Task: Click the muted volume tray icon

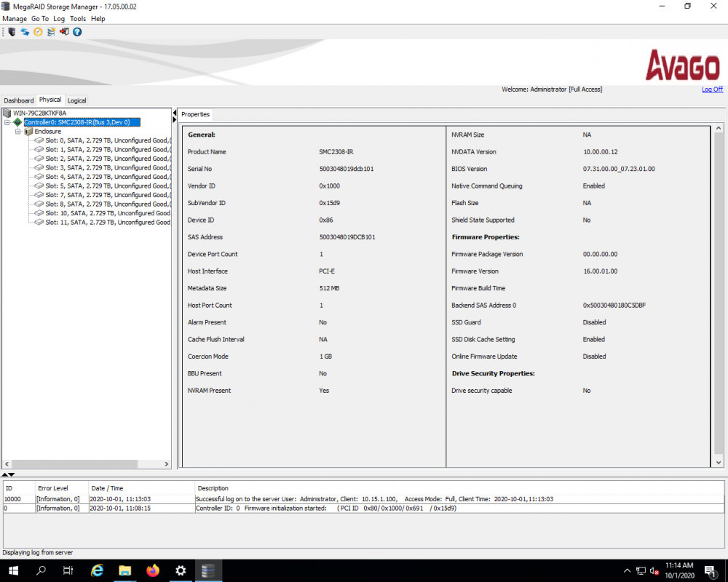Action: pos(654,571)
